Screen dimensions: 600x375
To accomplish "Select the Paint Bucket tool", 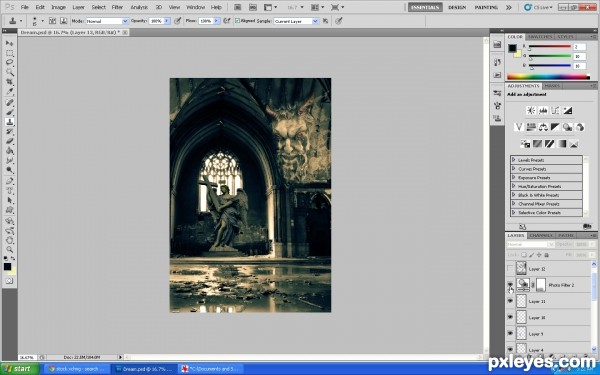I will click(10, 151).
